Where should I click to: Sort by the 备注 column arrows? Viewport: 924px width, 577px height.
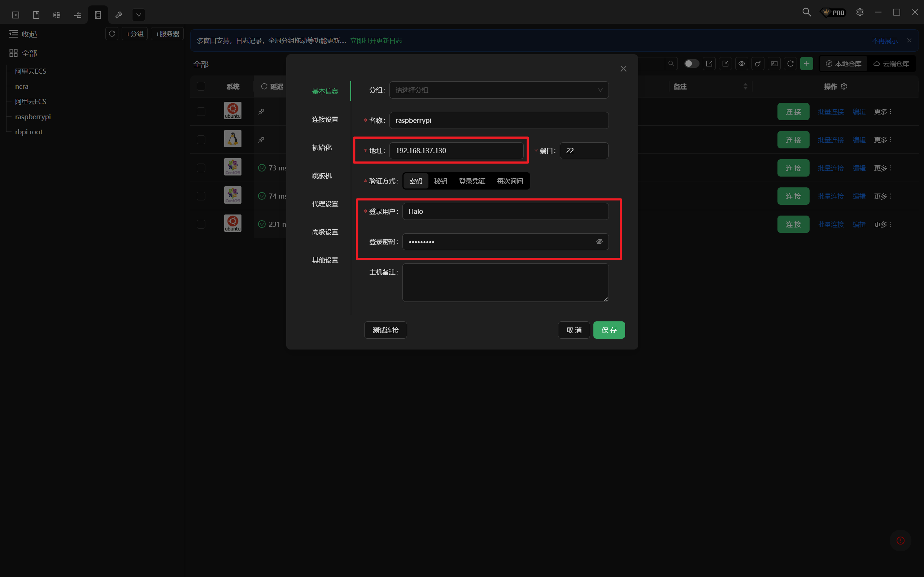click(x=745, y=87)
